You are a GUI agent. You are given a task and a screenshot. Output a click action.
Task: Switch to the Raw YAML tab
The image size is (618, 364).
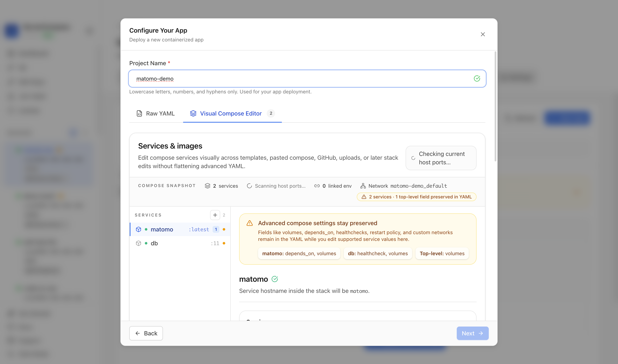pyautogui.click(x=156, y=113)
